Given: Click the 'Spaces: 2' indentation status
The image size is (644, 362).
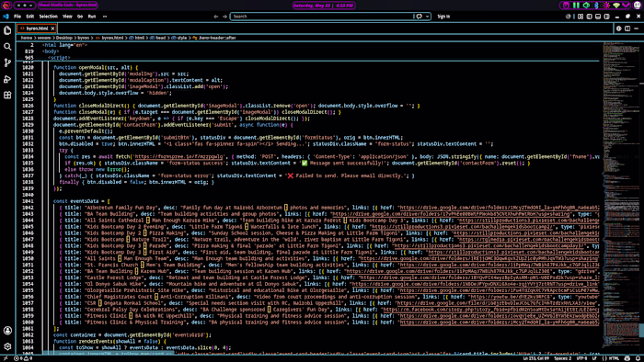Looking at the screenshot, I should [x=562, y=358].
